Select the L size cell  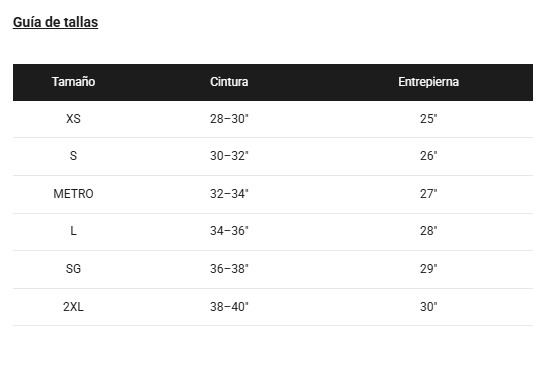point(73,231)
